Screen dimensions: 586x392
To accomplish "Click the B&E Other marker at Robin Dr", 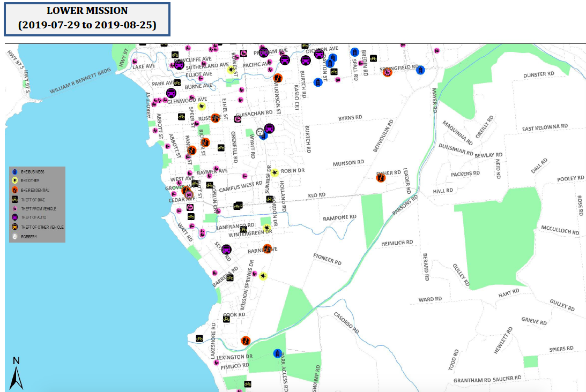I will (x=275, y=172).
